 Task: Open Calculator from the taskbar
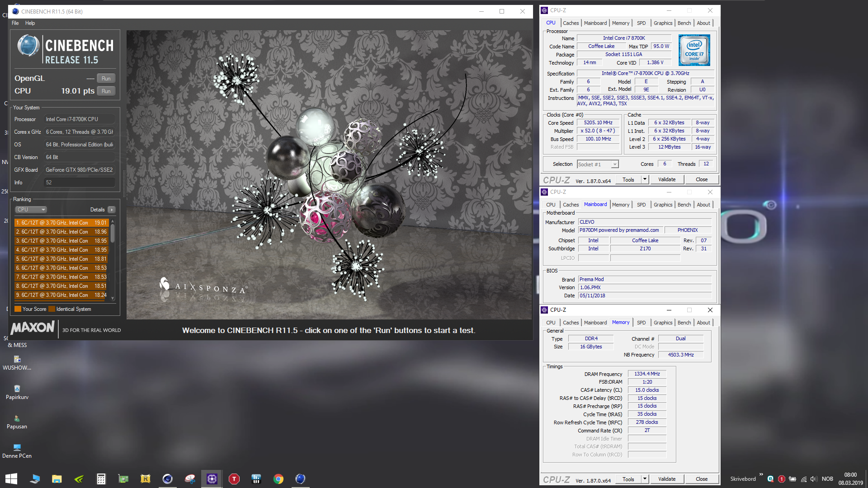(101, 479)
